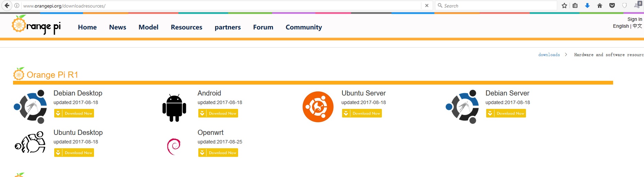Image resolution: width=644 pixels, height=177 pixels.
Task: Click the Android robot image
Action: click(174, 108)
